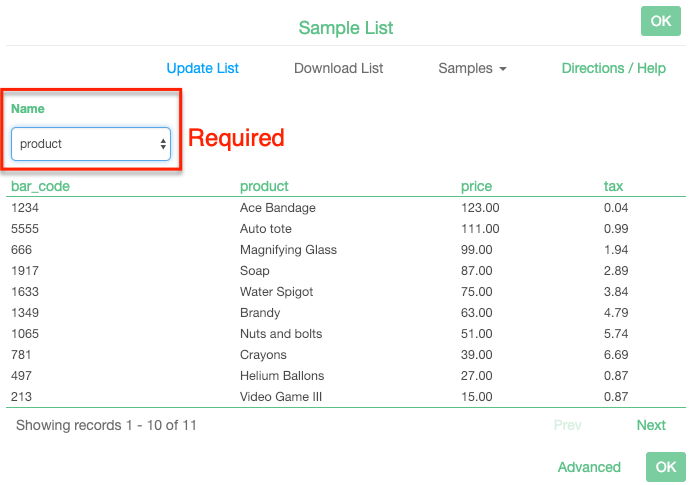
Task: Open the Name select box showing product
Action: (x=91, y=144)
